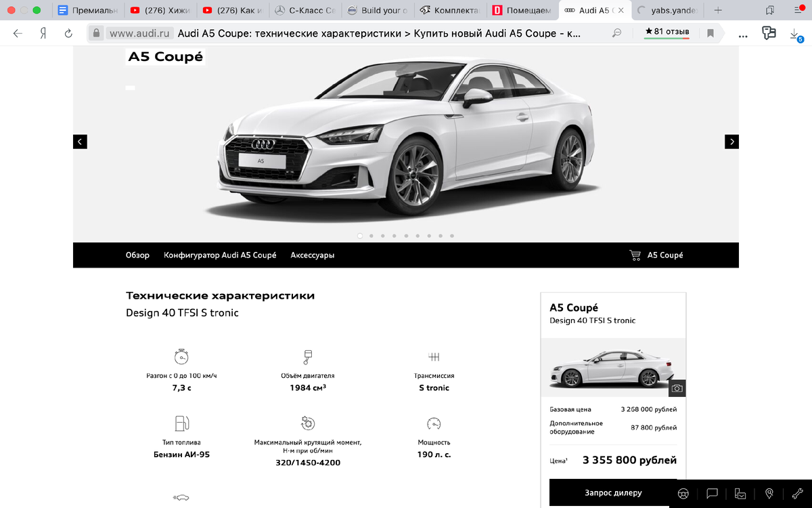Open the chat icon in the black footer bar
The height and width of the screenshot is (508, 812).
click(711, 493)
